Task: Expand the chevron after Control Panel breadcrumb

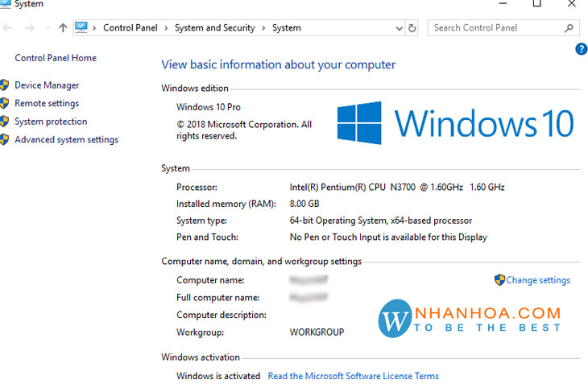Action: coord(166,28)
